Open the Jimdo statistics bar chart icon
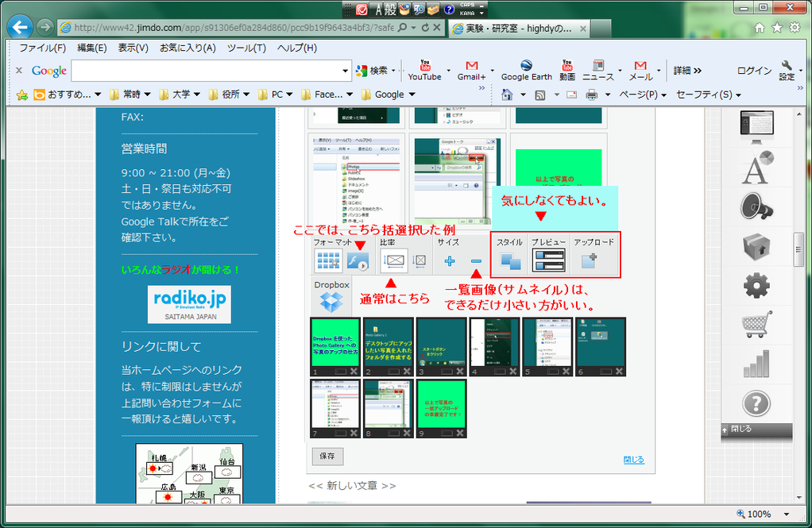 756,363
